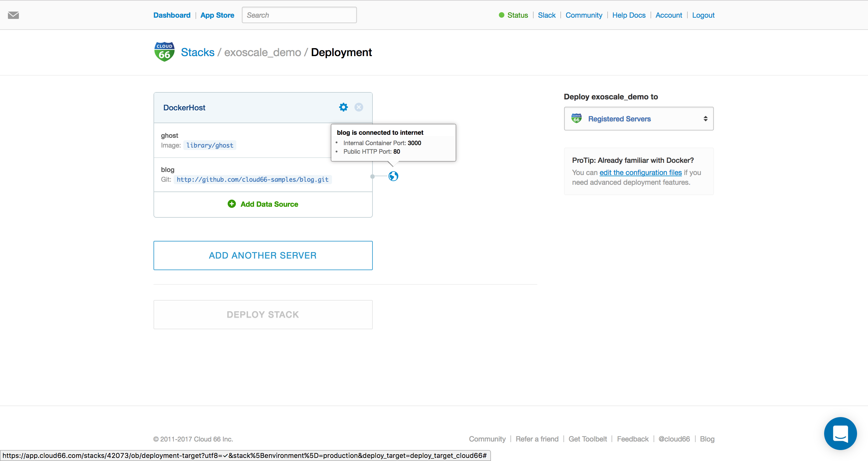Click the green plus icon beside Add Data Source

coord(231,204)
